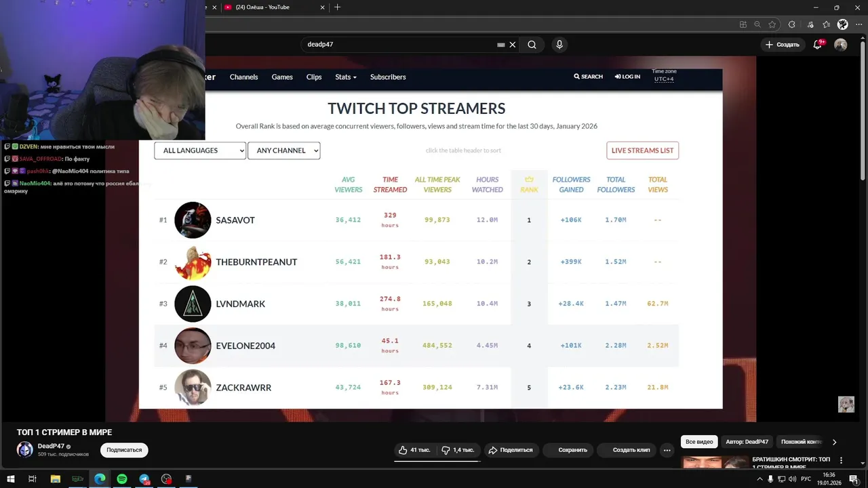This screenshot has width=868, height=488.
Task: Open File Explorer from taskbar
Action: (56, 479)
